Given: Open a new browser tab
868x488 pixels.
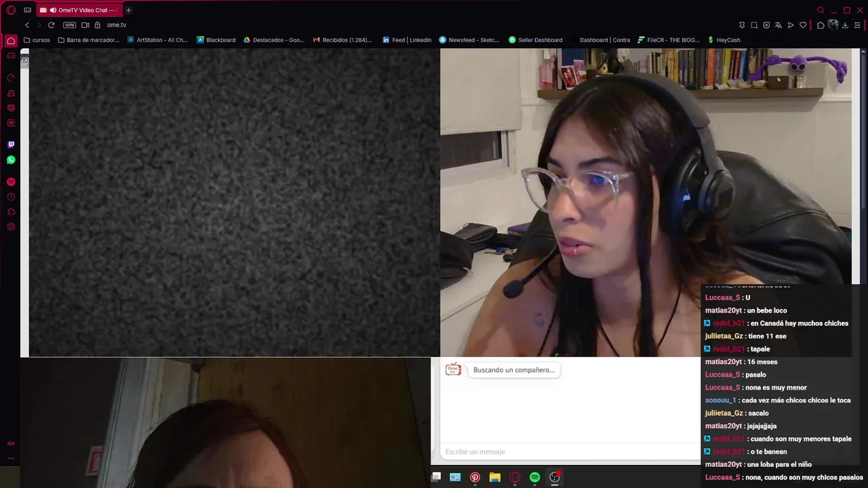Looking at the screenshot, I should (x=128, y=10).
